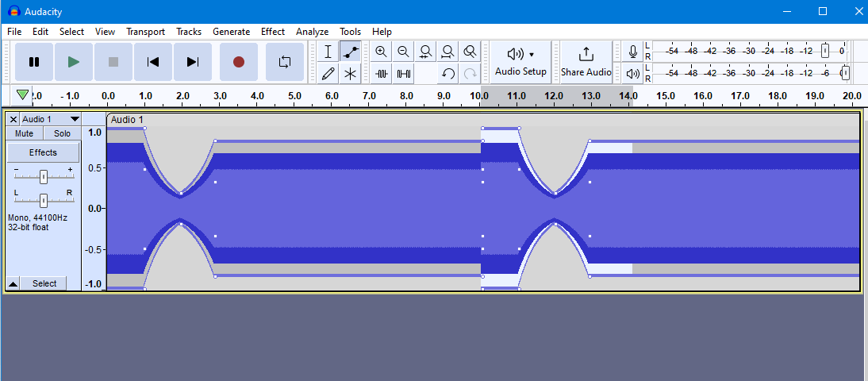Zoom in with the magnifier plus icon

click(x=381, y=52)
